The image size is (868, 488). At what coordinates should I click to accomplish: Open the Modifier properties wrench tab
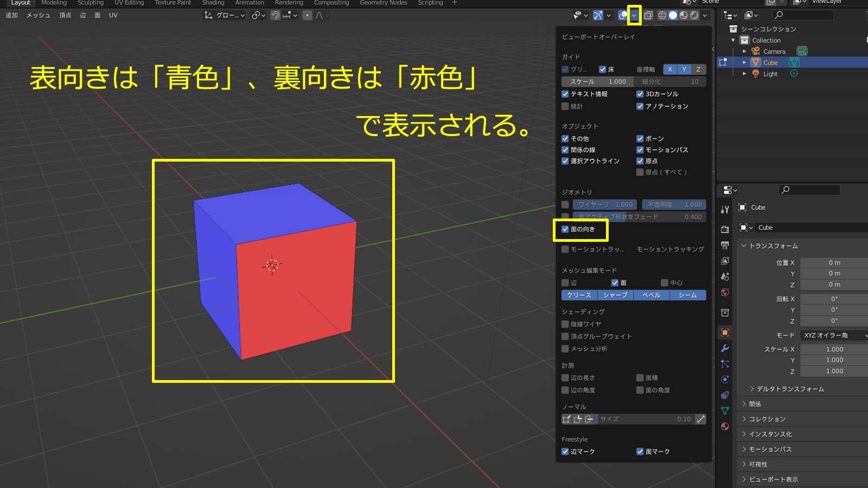pos(725,348)
